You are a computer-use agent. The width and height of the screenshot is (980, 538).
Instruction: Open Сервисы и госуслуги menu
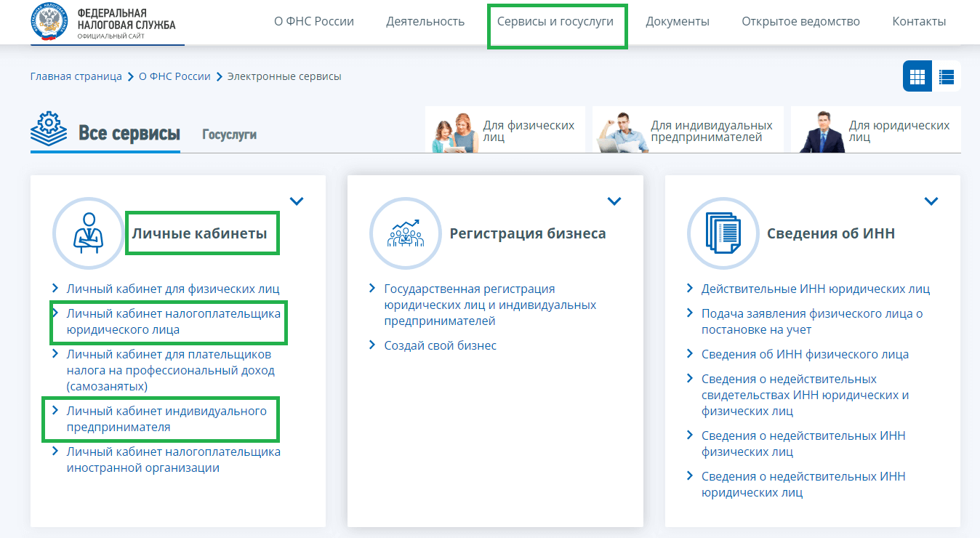(555, 22)
